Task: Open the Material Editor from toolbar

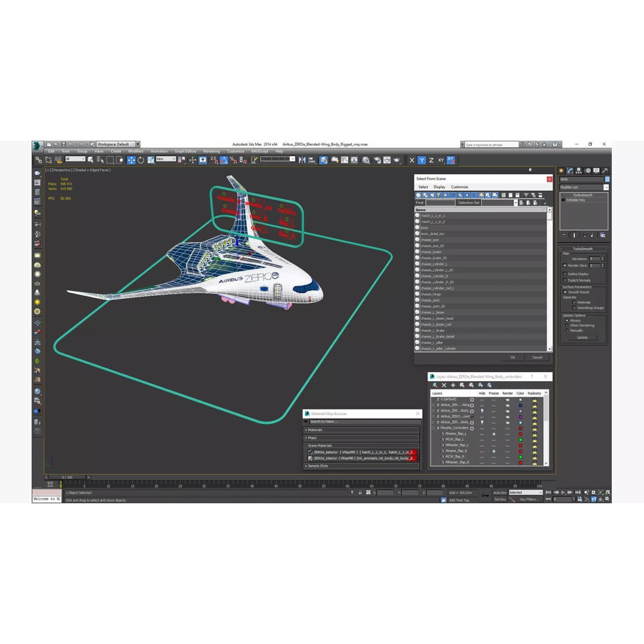Action: pyautogui.click(x=366, y=160)
